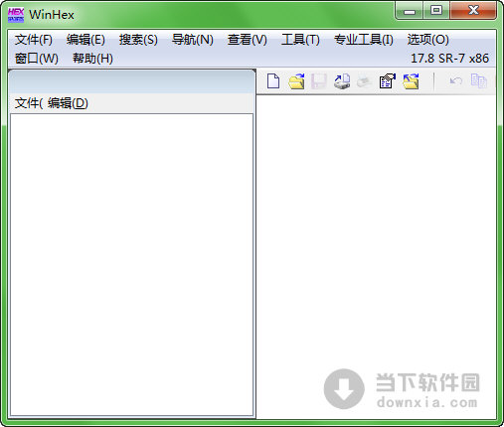
Task: Open the 工具(T) menu
Action: click(300, 40)
